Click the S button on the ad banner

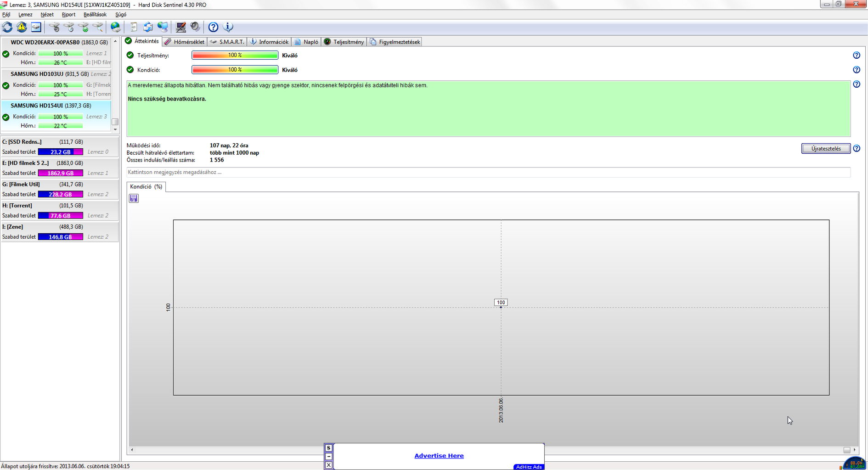click(x=328, y=448)
